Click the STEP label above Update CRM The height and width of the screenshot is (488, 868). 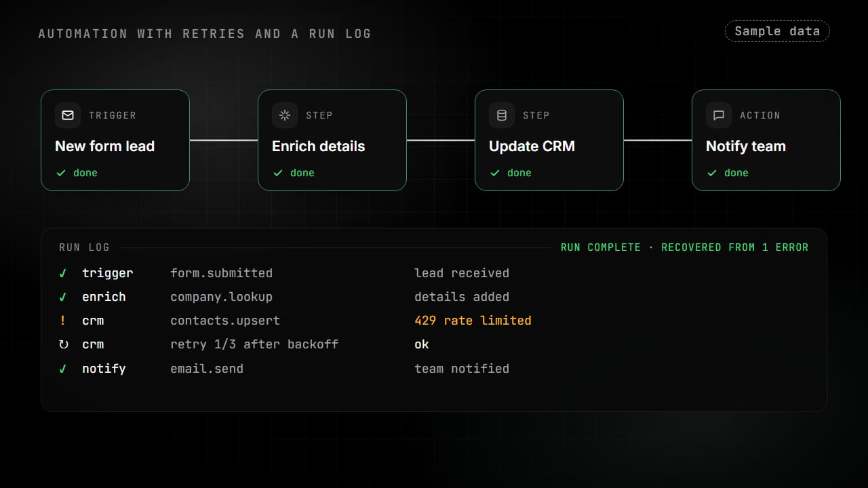pyautogui.click(x=536, y=115)
